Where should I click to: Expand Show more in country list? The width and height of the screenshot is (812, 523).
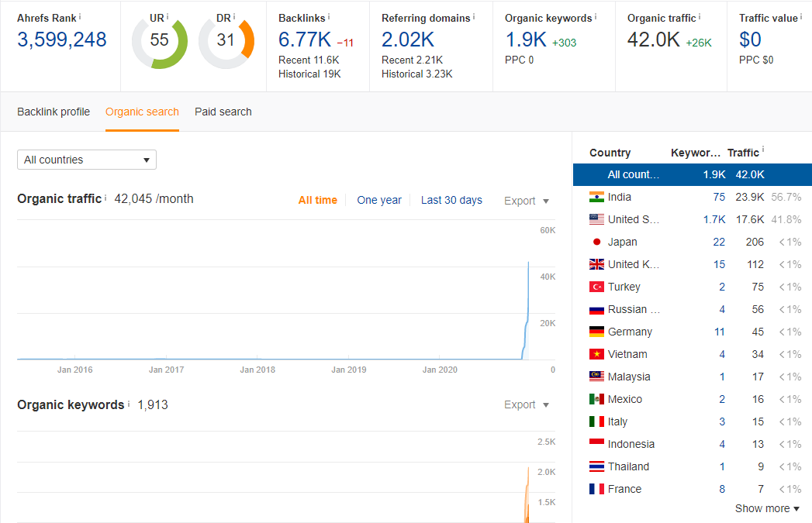pyautogui.click(x=767, y=508)
